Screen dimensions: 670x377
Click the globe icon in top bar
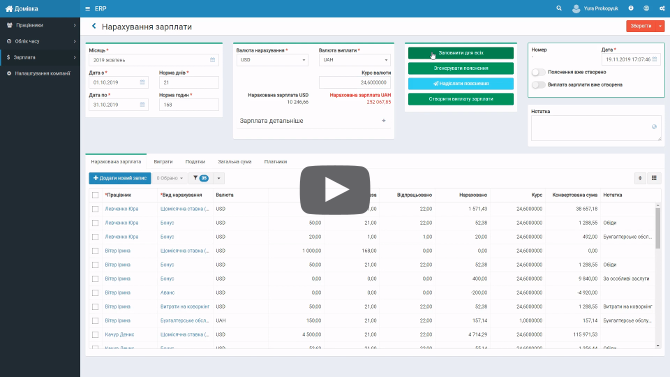[646, 8]
